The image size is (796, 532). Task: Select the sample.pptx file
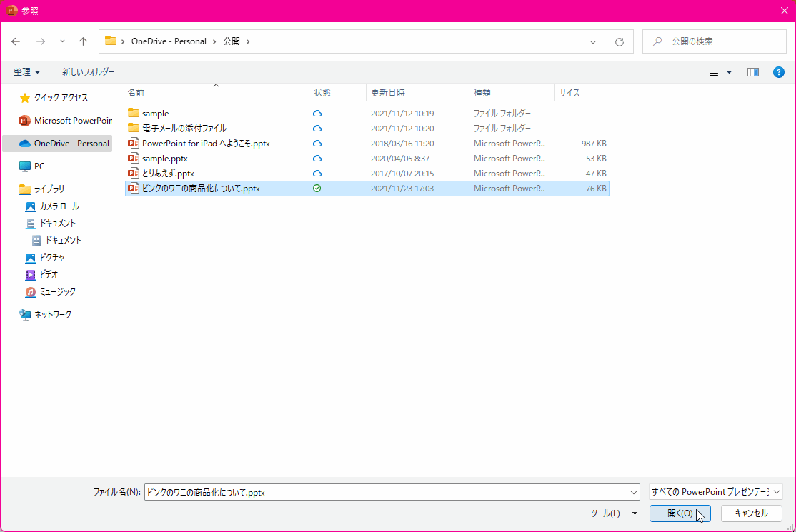click(x=367, y=159)
